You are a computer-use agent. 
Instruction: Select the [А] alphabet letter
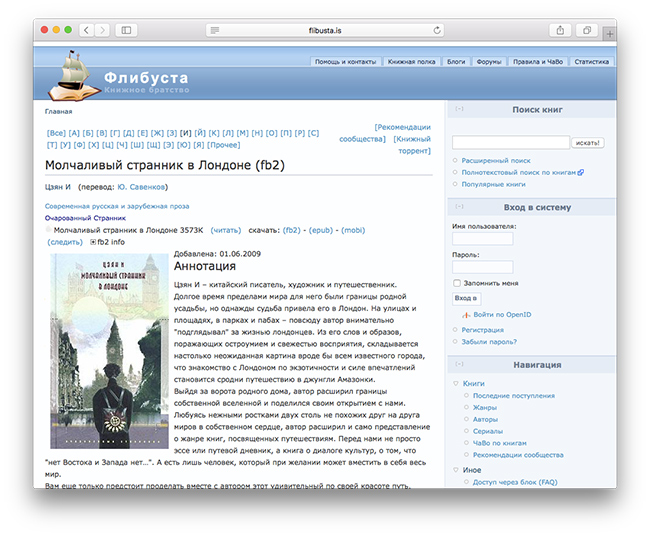[74, 133]
